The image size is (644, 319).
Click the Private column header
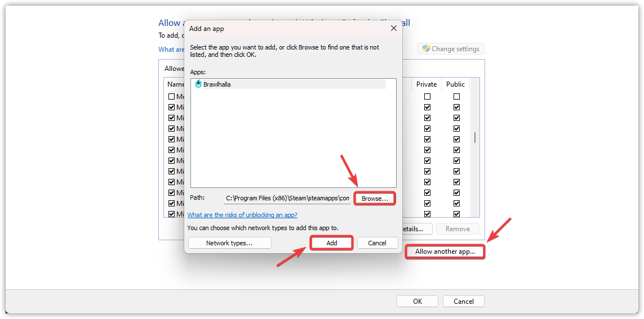(427, 84)
